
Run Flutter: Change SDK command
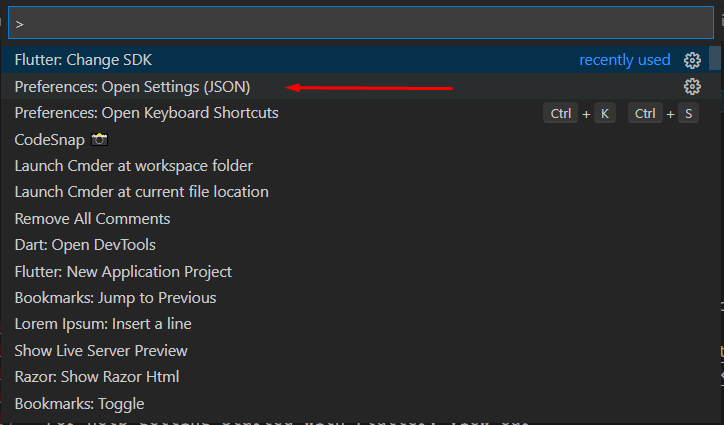click(x=84, y=60)
